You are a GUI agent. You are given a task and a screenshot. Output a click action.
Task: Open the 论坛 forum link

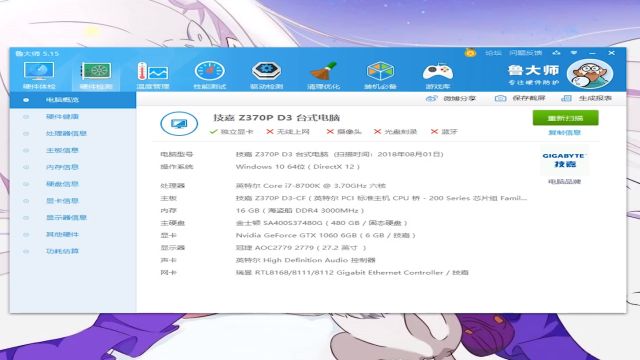(493, 53)
